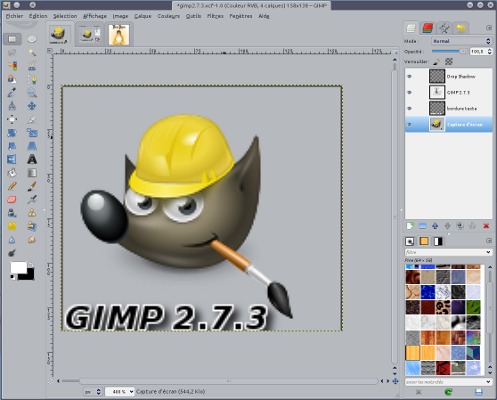The image size is (497, 400).
Task: Select the Measure compass tool
Action: tap(12, 106)
